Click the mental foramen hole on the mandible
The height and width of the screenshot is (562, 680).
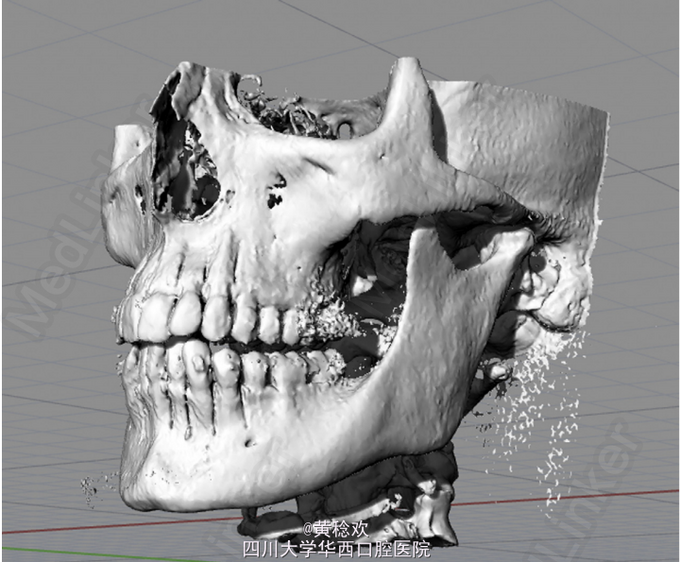(247, 439)
